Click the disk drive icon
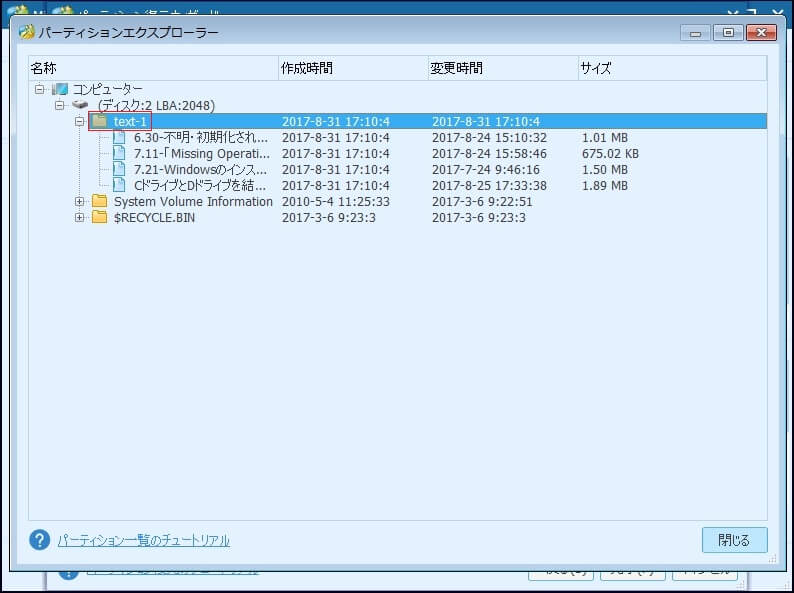 [80, 104]
